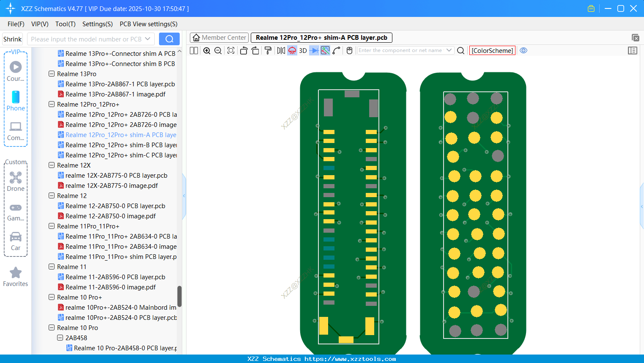Open the component or net name dropdown
The height and width of the screenshot is (363, 644).
[x=451, y=50]
